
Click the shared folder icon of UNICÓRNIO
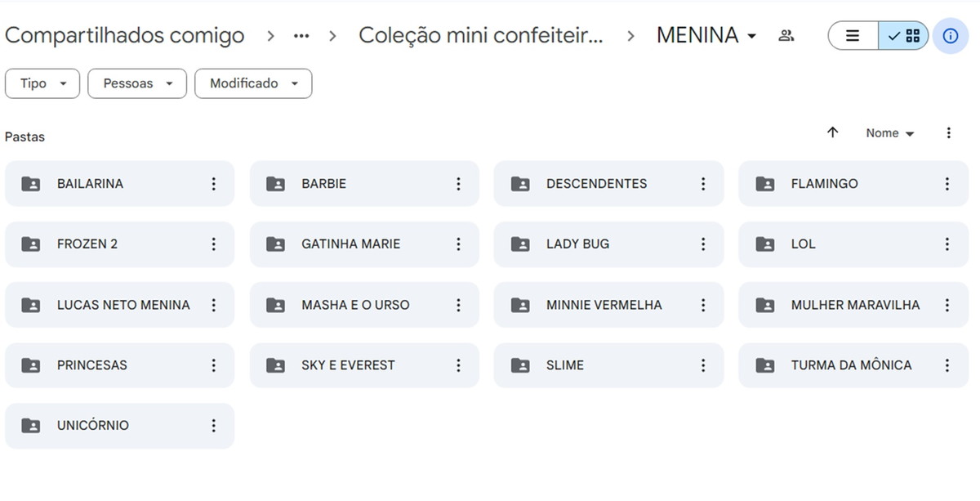click(x=30, y=426)
